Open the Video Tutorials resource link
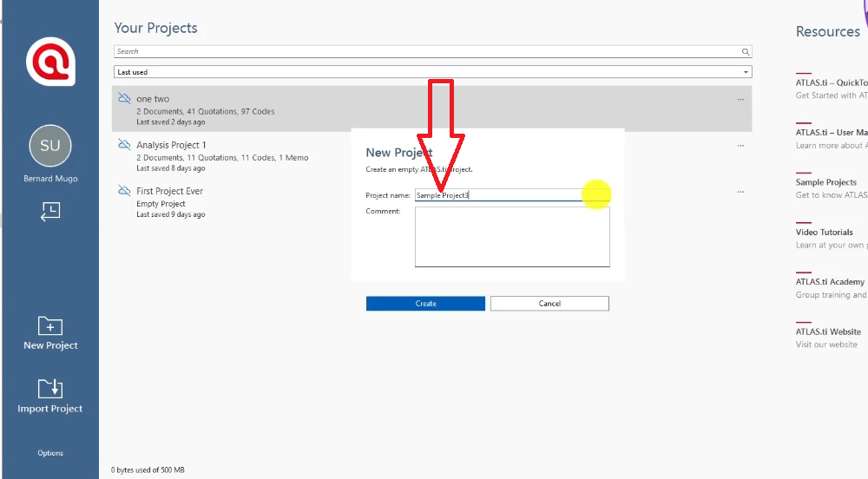 coord(824,233)
